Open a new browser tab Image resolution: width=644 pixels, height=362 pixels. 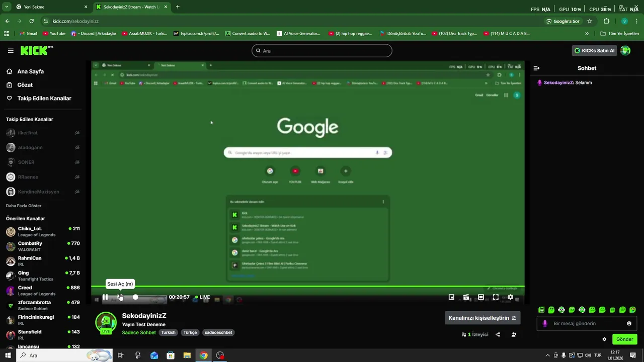178,7
